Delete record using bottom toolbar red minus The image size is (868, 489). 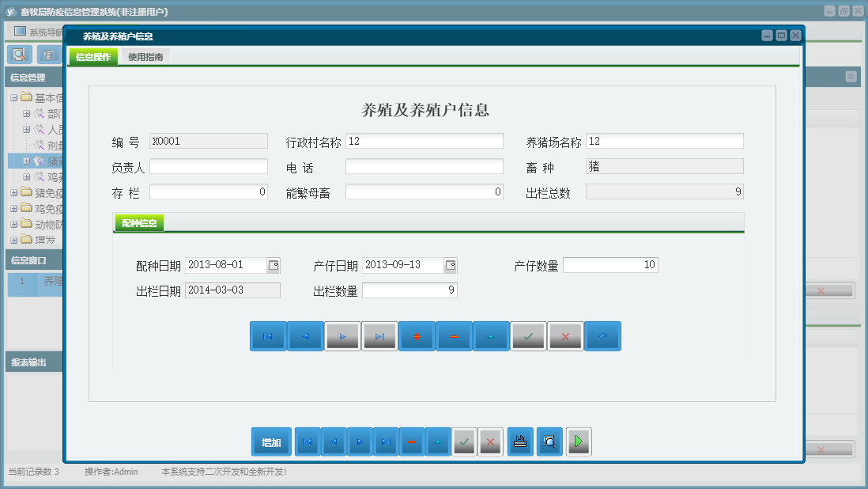pyautogui.click(x=411, y=442)
